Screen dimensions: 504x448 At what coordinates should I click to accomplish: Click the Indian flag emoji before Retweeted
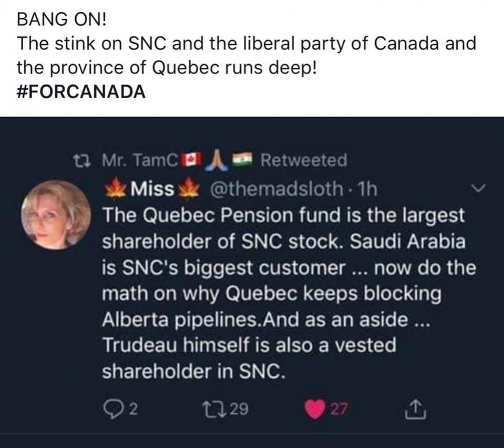point(244,160)
